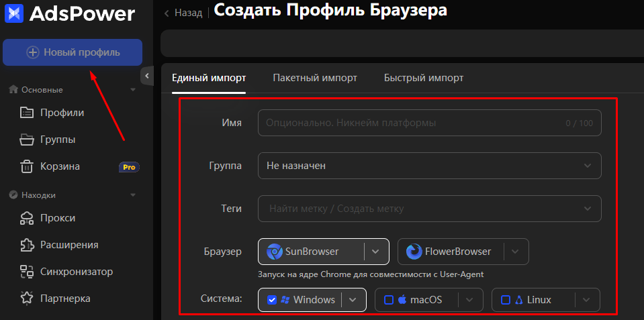644x320 pixels.
Task: Collapse the Находки section arrow
Action: 133,195
